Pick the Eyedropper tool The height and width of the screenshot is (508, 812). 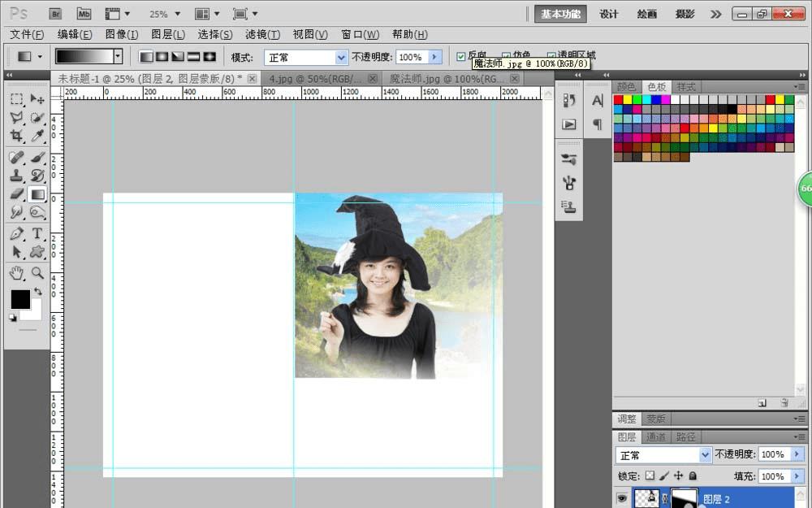point(37,136)
